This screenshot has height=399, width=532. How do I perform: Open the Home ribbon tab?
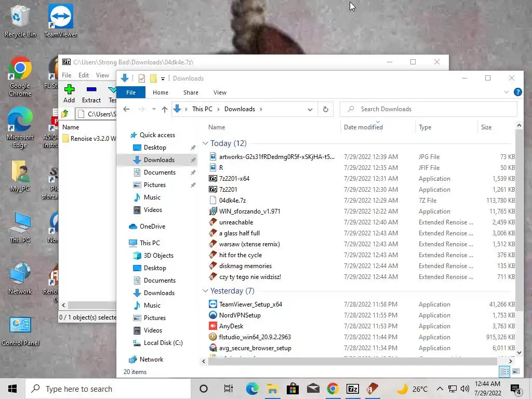point(160,92)
